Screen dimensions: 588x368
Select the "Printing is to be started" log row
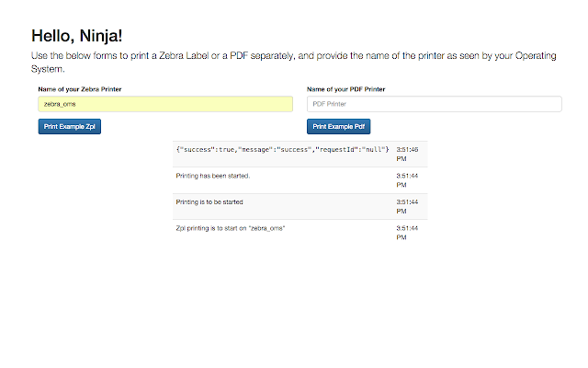click(300, 206)
